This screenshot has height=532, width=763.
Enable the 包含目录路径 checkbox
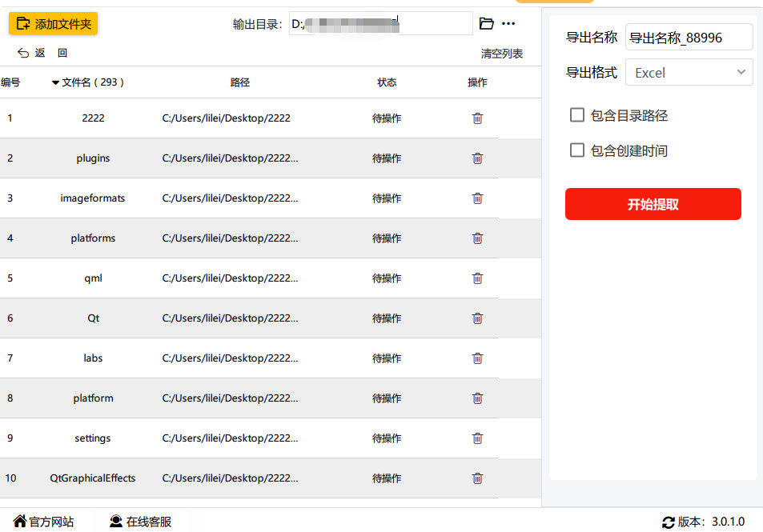click(x=576, y=114)
